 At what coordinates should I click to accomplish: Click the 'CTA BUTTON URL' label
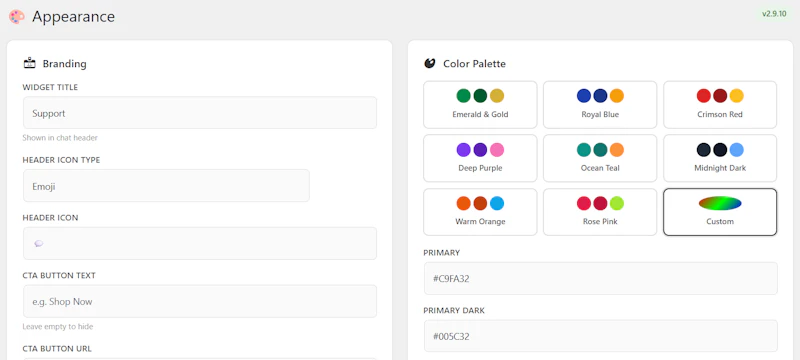click(57, 349)
